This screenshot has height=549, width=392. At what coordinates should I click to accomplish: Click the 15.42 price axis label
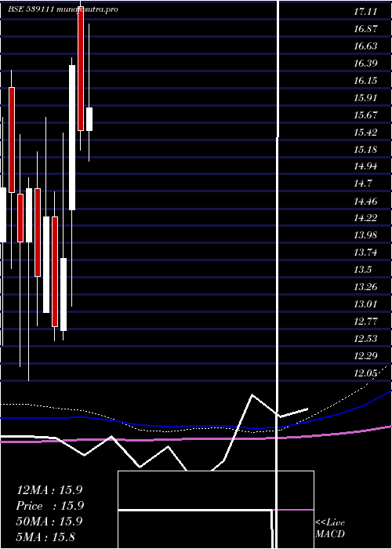[365, 133]
